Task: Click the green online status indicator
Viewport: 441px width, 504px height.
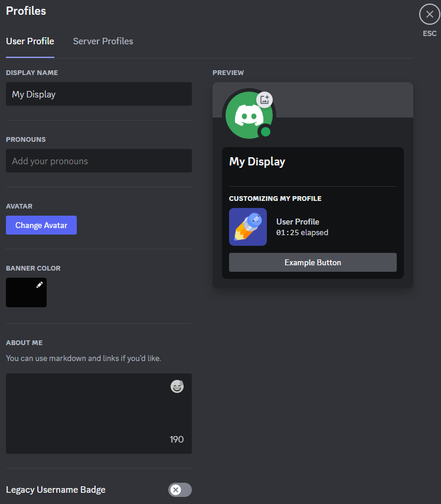Action: click(265, 131)
